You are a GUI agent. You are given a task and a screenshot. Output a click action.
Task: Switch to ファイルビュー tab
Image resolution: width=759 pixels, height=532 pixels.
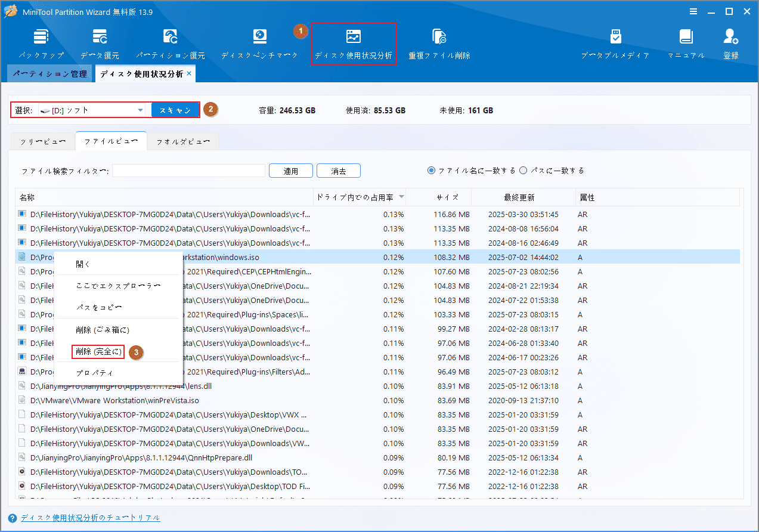pyautogui.click(x=111, y=141)
